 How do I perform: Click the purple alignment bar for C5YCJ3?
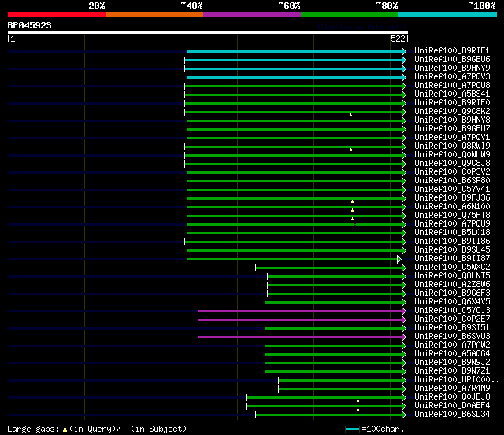pos(300,311)
